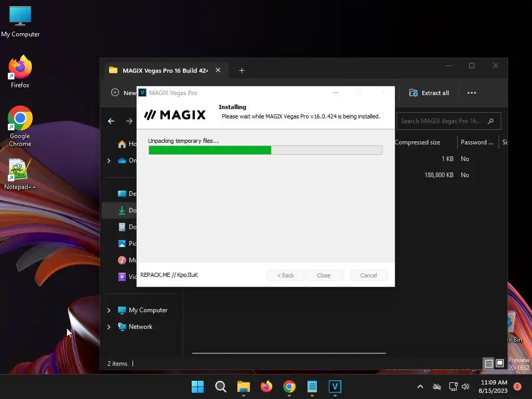Image resolution: width=532 pixels, height=399 pixels.
Task: Click Extract all in File Explorer
Action: [429, 92]
